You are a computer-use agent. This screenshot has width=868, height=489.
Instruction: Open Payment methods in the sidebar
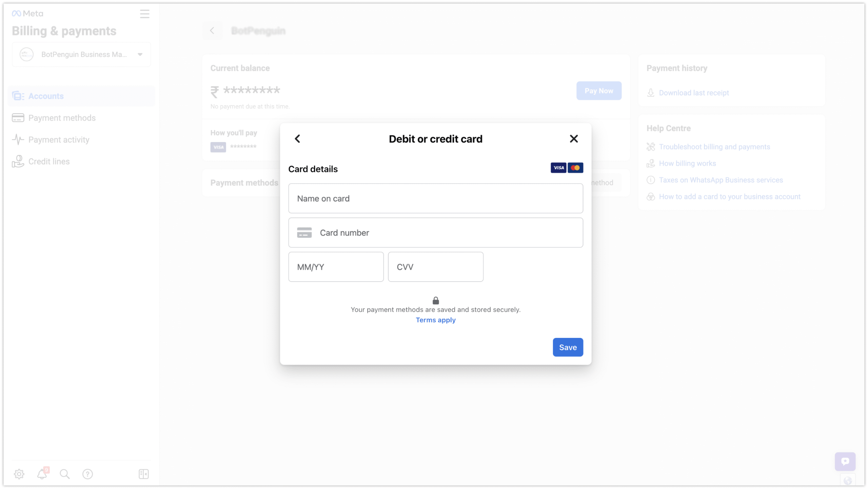(x=62, y=118)
